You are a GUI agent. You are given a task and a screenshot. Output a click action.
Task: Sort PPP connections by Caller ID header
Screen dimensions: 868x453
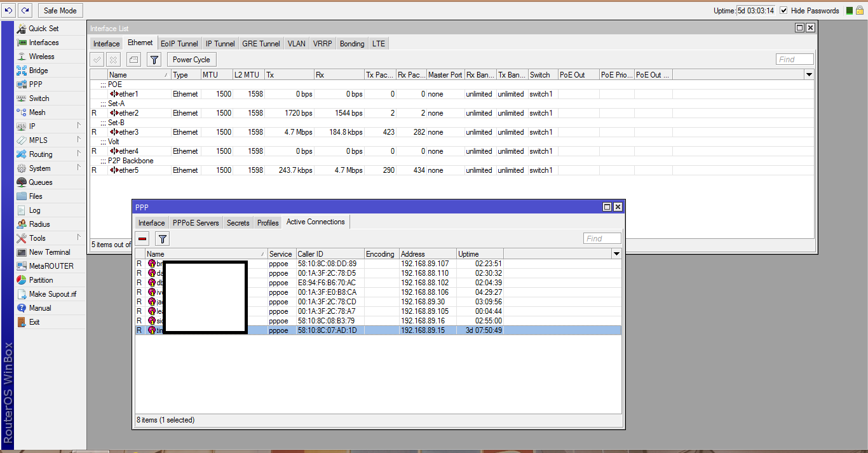point(330,254)
